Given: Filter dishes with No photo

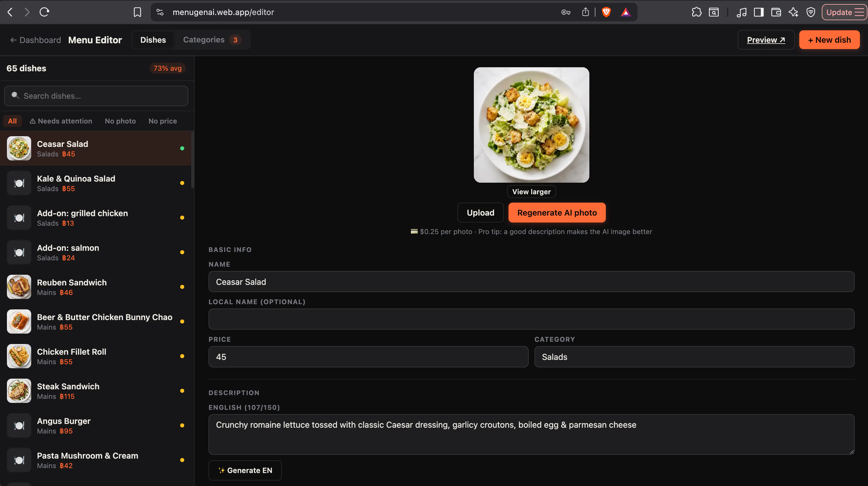Looking at the screenshot, I should (120, 121).
